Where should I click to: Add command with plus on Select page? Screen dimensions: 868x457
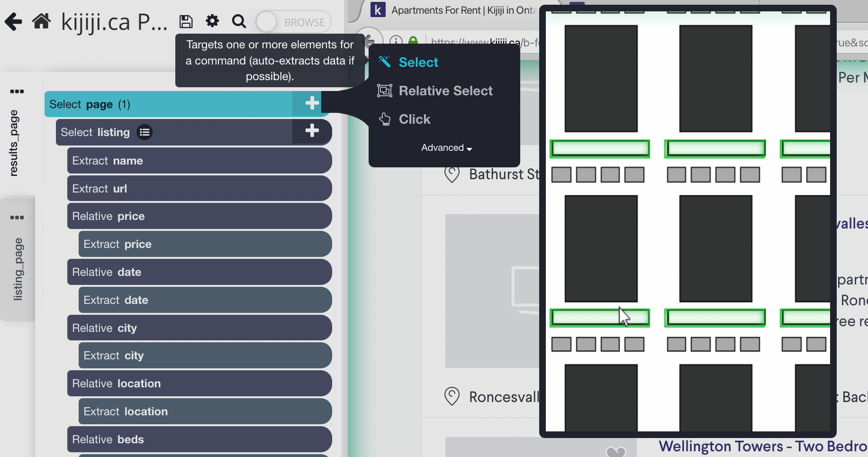tap(312, 103)
